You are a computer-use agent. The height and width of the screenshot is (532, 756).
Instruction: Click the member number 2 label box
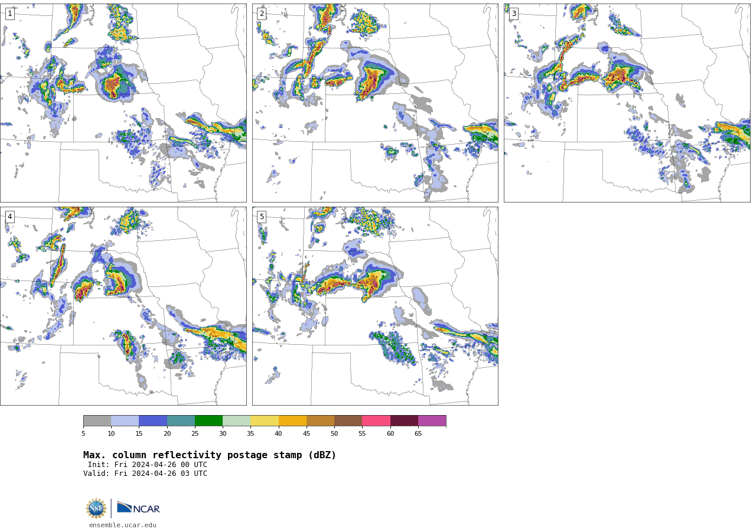click(262, 14)
